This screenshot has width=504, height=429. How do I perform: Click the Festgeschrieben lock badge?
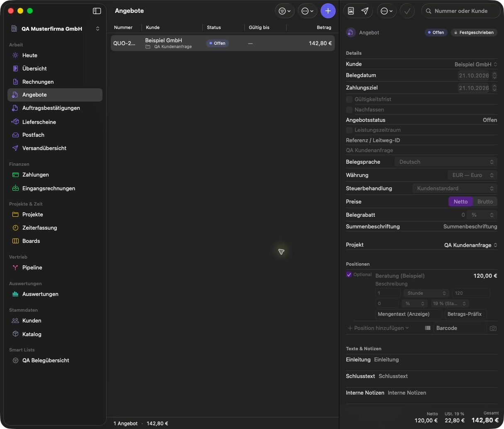[474, 32]
